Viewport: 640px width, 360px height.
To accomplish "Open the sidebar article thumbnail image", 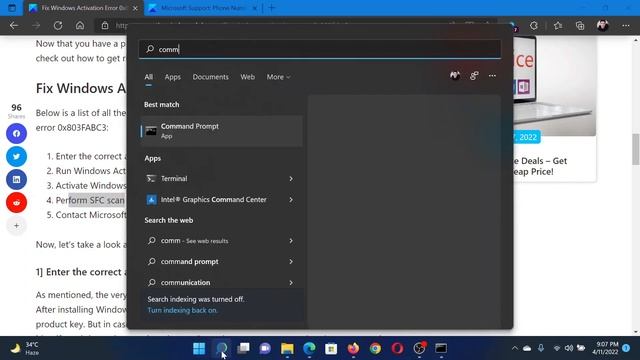I will click(554, 86).
